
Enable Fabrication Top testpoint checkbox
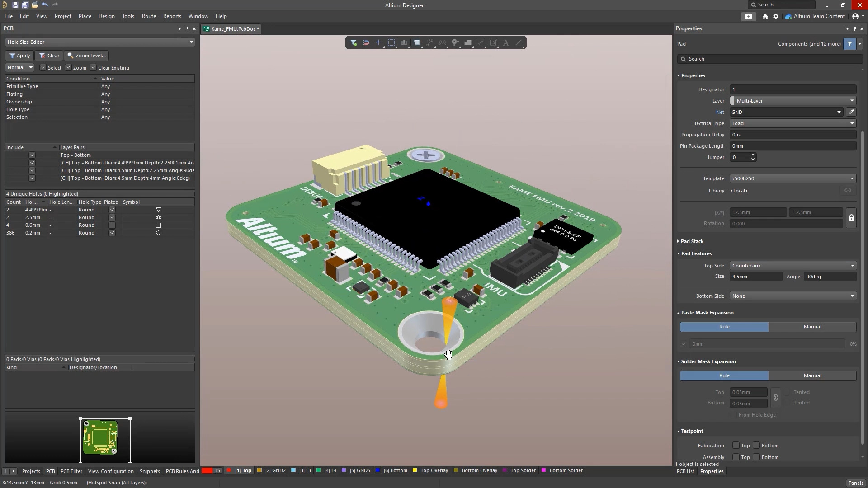736,446
